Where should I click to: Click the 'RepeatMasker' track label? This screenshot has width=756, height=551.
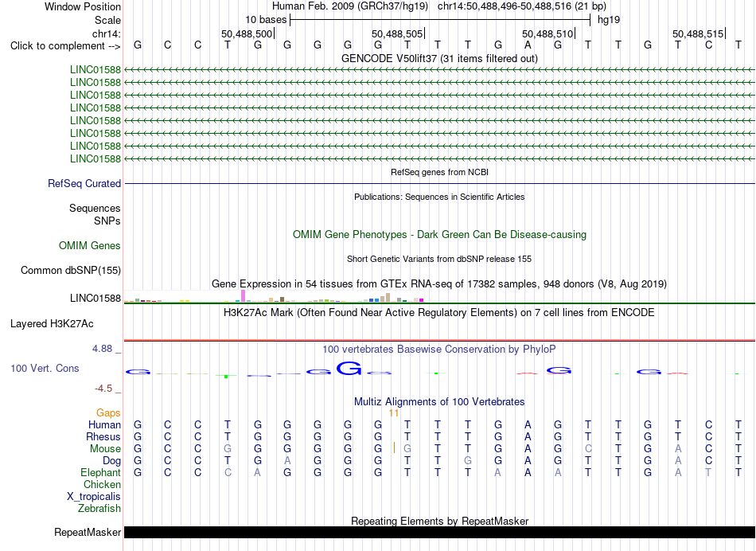[x=88, y=532]
